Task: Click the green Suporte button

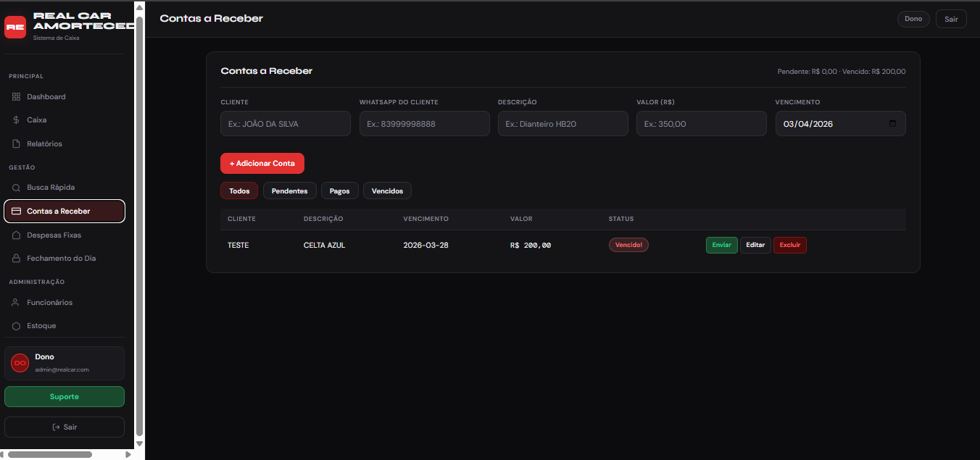Action: coord(65,397)
